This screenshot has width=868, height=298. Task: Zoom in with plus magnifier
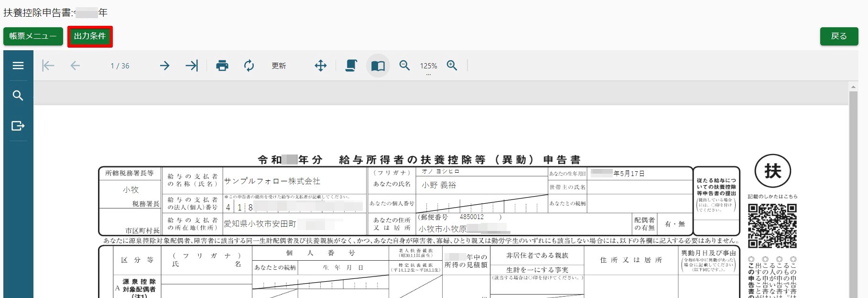[x=452, y=66]
